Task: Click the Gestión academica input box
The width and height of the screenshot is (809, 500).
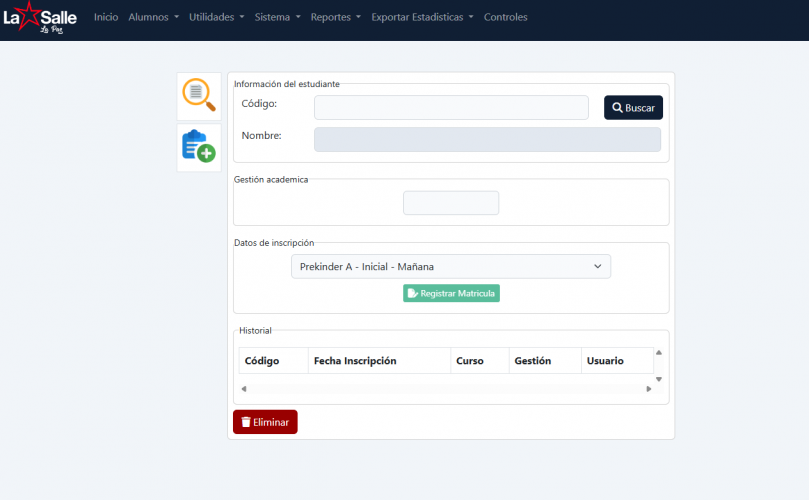Action: (x=450, y=203)
